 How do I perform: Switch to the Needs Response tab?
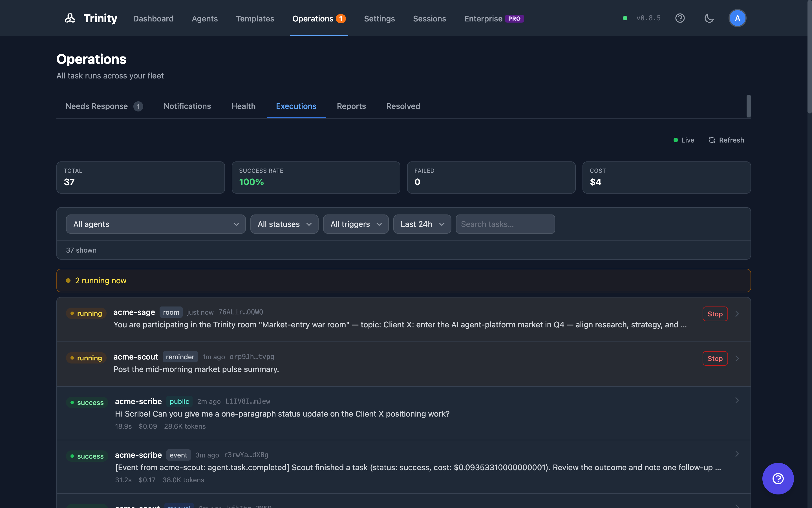[104, 106]
